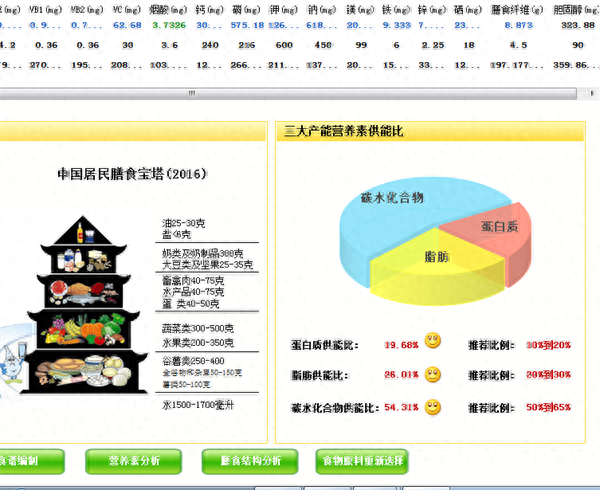The image size is (600, 490).
Task: Select the cell value 62.68
Action: pyautogui.click(x=127, y=25)
